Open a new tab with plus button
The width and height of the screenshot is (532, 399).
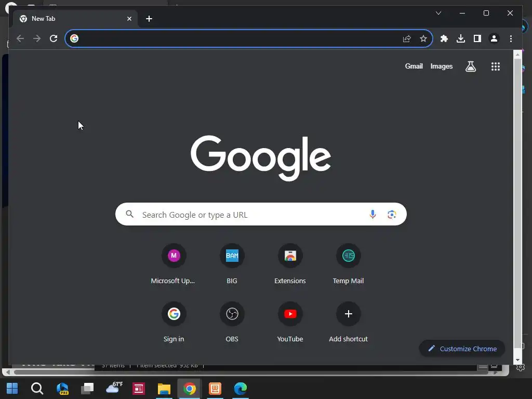point(149,19)
